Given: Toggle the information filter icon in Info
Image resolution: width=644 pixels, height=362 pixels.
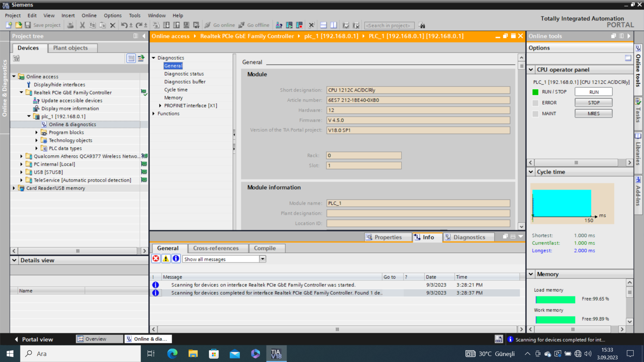Looking at the screenshot, I should (x=176, y=259).
